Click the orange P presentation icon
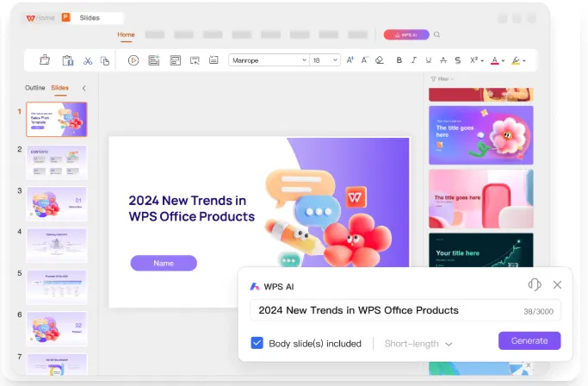Screen dimensions: 588x386 point(66,17)
